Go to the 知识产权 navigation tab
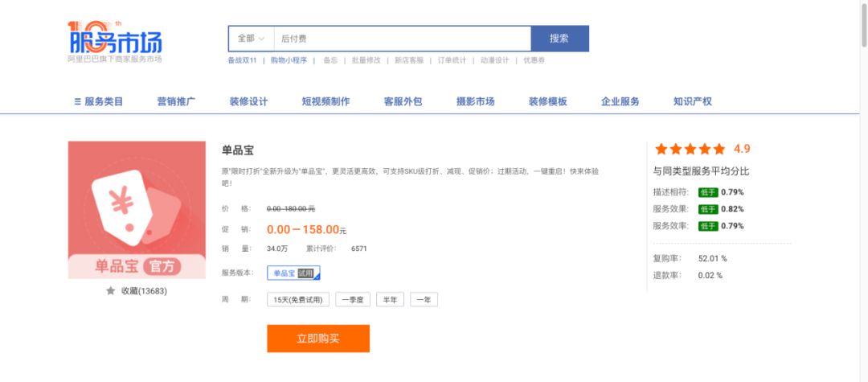The width and height of the screenshot is (868, 382). point(693,101)
